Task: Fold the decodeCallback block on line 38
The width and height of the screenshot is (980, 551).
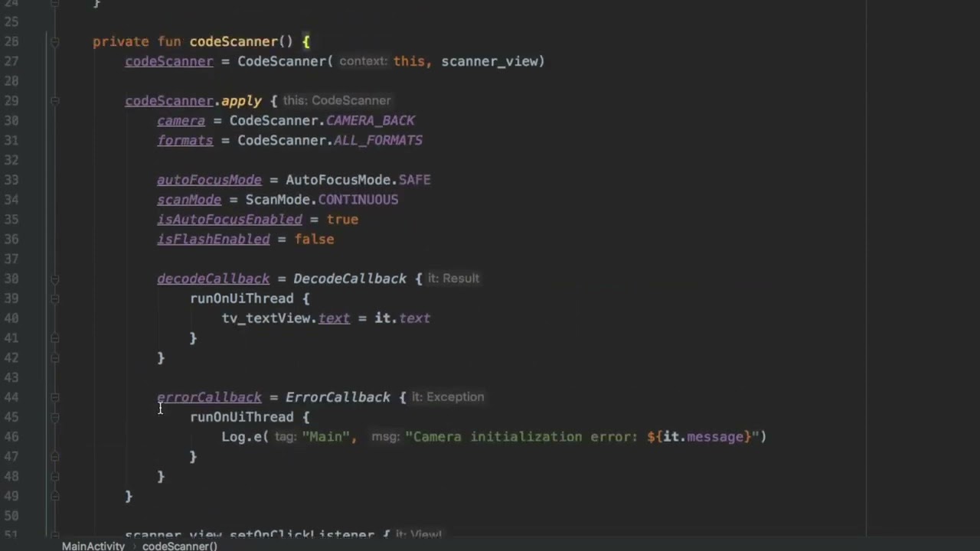Action: 54,279
